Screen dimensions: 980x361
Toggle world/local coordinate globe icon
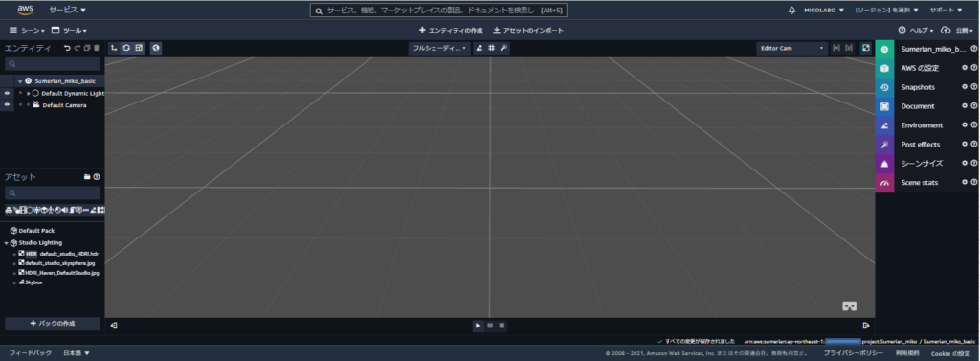coord(156,48)
